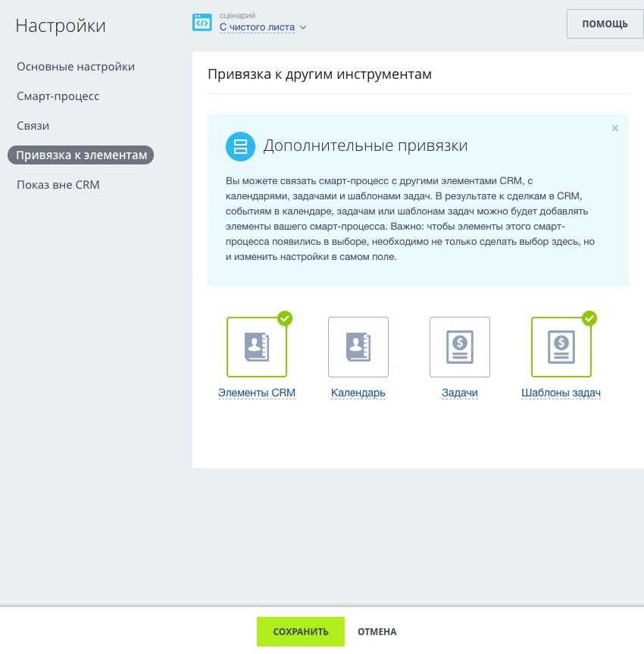Click the Задачи tile icon

pos(460,347)
